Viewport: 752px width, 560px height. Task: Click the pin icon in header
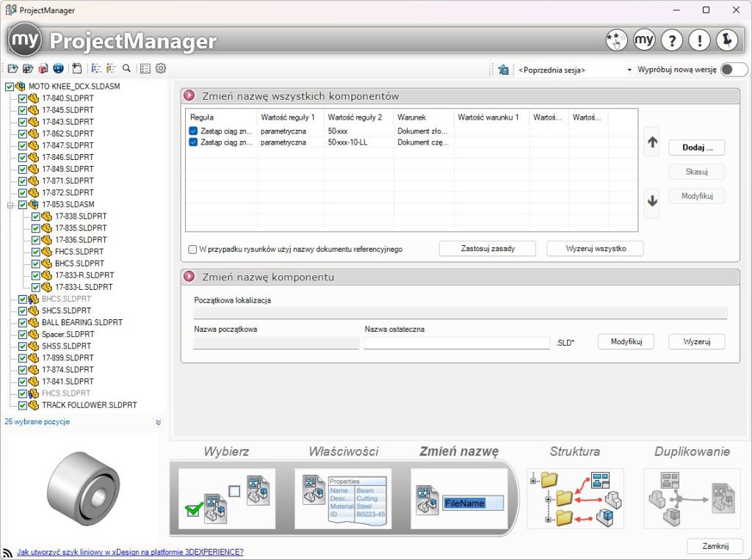pyautogui.click(x=727, y=40)
